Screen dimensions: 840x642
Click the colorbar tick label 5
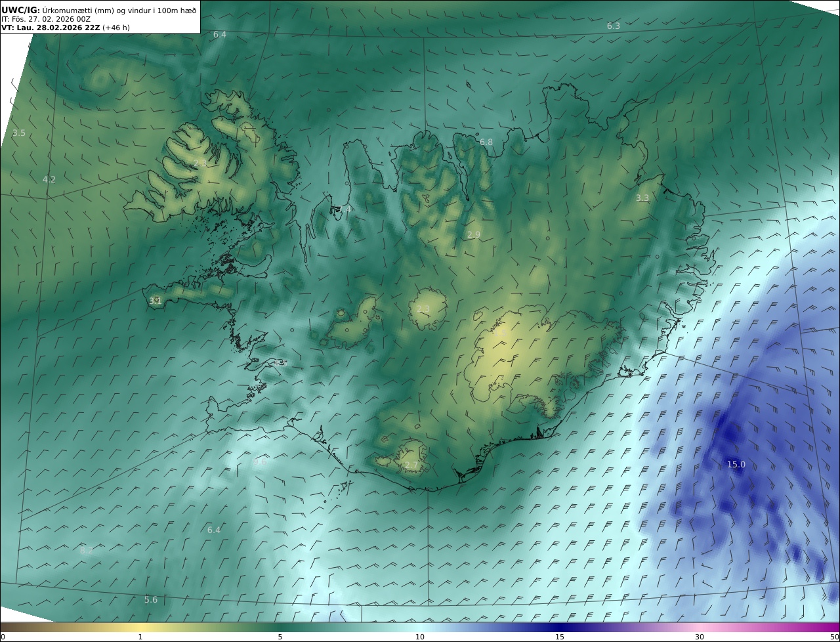click(280, 637)
